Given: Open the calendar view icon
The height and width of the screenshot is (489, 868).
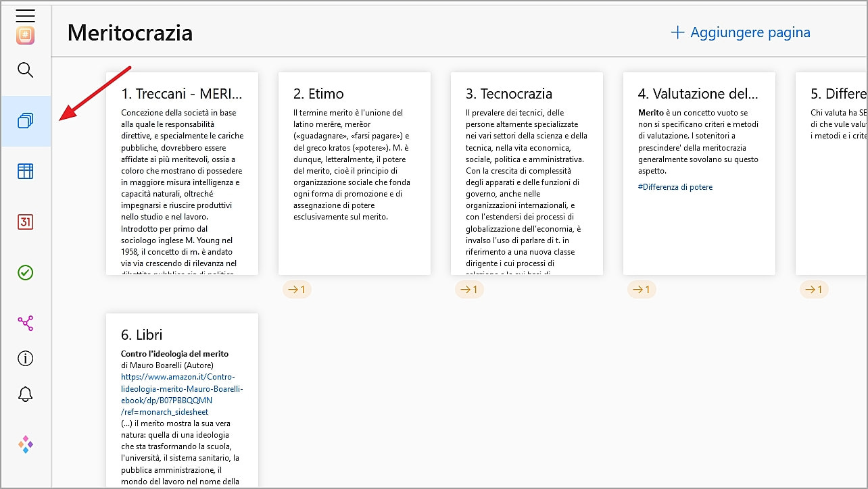Looking at the screenshot, I should 25,222.
